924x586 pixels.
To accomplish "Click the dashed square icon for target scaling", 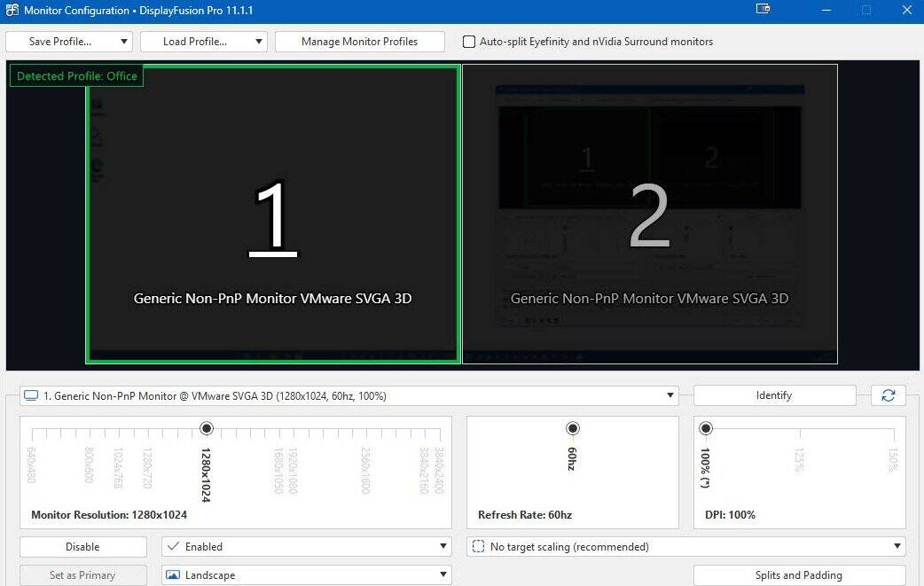I will (x=478, y=547).
